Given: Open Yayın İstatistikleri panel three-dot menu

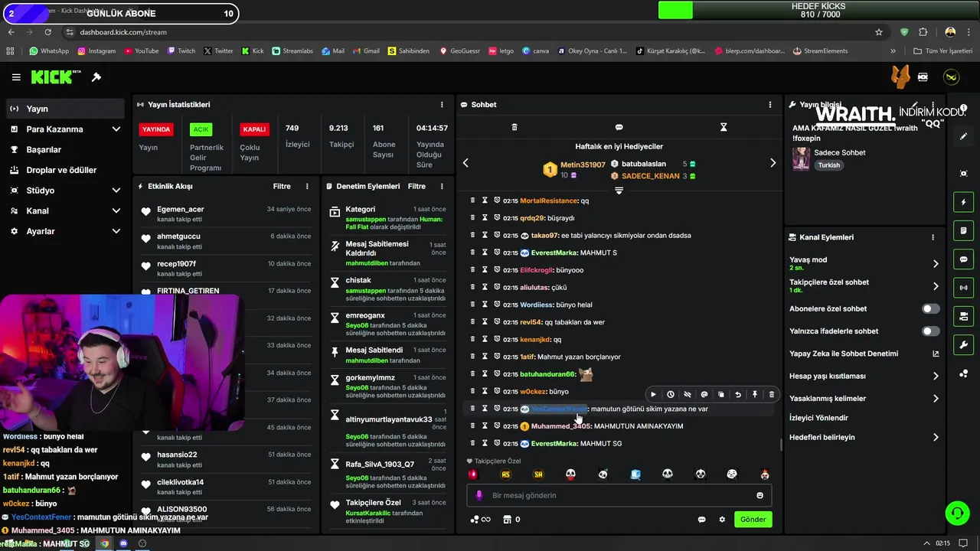Looking at the screenshot, I should pyautogui.click(x=442, y=104).
